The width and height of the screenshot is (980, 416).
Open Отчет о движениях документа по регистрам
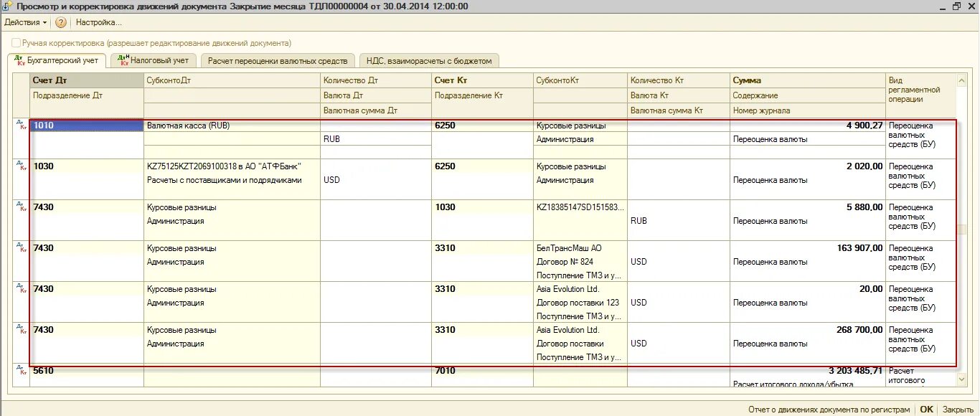(x=829, y=410)
